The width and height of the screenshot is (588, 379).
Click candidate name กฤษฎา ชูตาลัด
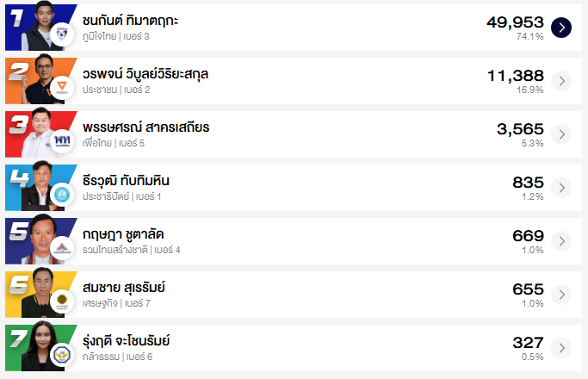123,233
